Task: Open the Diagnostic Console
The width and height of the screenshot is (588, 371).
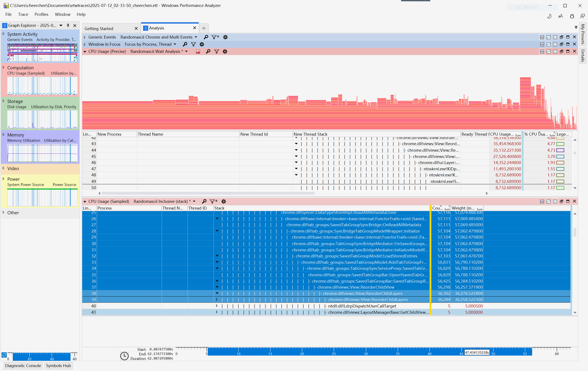Action: [x=23, y=366]
